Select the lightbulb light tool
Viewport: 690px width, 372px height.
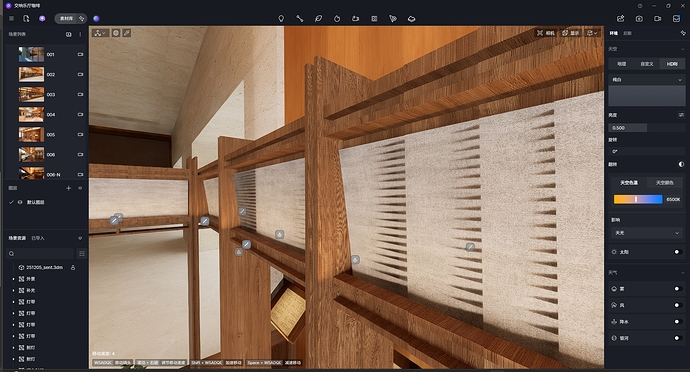[x=281, y=18]
